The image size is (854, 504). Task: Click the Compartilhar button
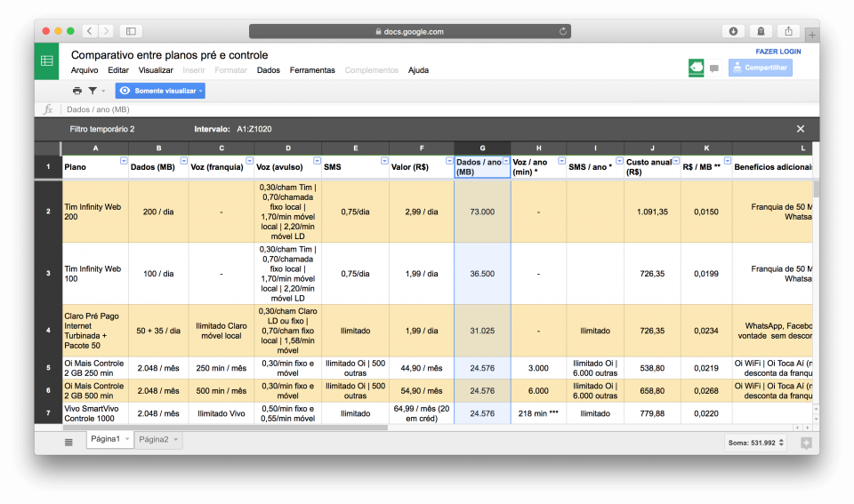(x=760, y=68)
